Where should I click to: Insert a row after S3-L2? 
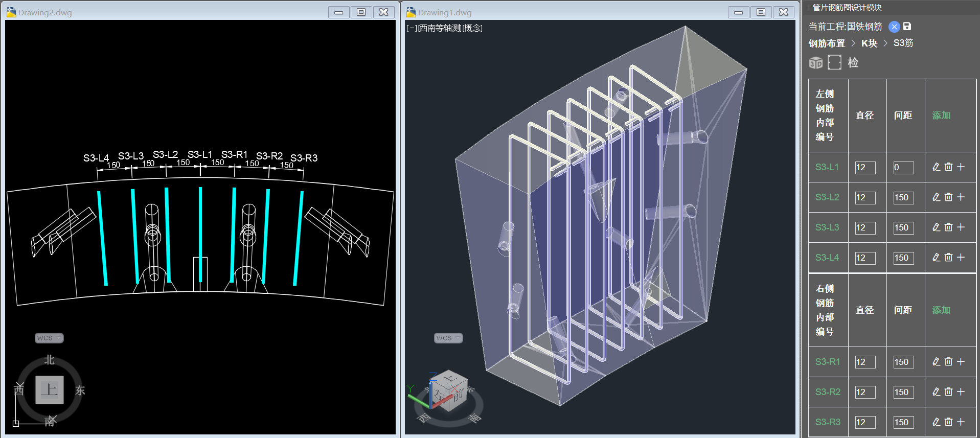(961, 197)
